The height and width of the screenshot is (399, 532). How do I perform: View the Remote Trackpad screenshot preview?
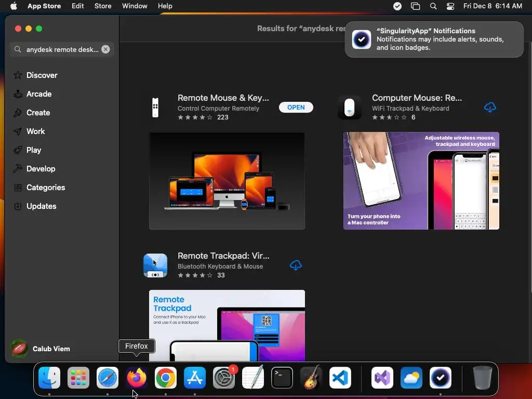[x=227, y=325]
